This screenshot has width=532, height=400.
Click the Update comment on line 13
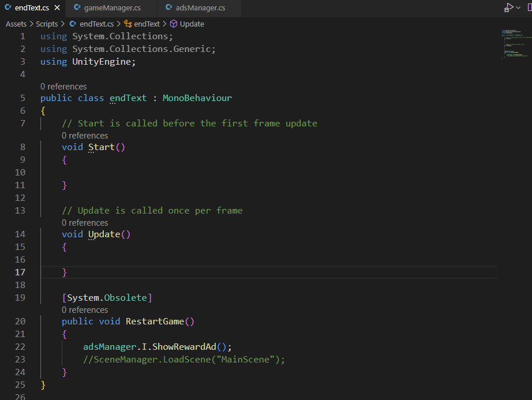point(152,211)
